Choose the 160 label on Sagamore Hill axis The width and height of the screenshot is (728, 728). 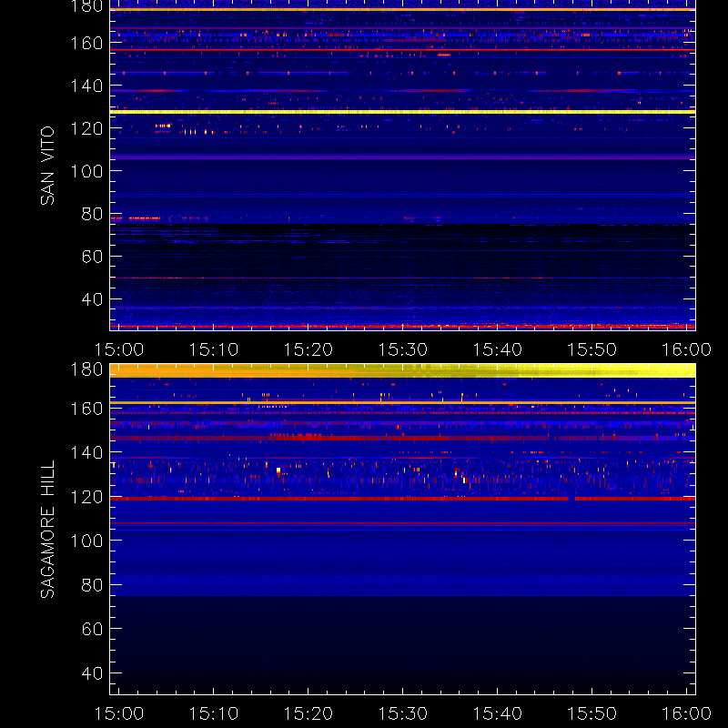coord(86,409)
